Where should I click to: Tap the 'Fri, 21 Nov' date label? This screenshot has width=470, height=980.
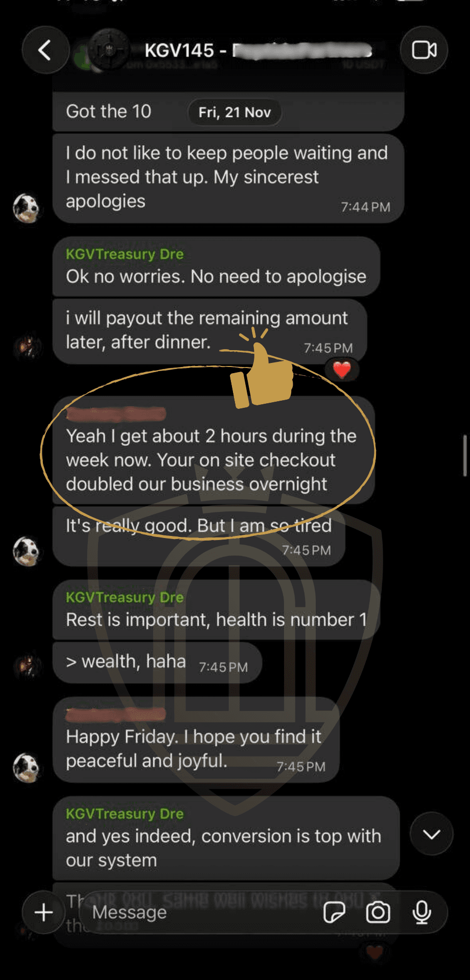(234, 112)
